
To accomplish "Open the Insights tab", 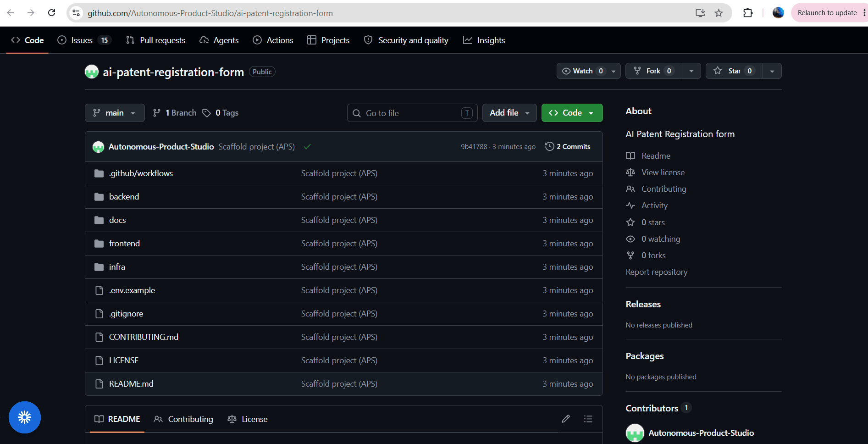I will click(x=484, y=40).
